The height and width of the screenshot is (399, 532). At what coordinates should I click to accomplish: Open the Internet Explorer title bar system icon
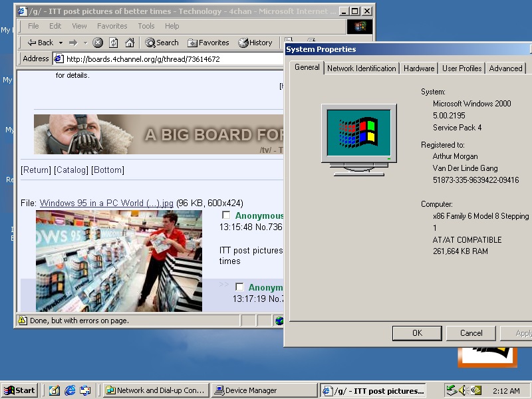point(23,11)
